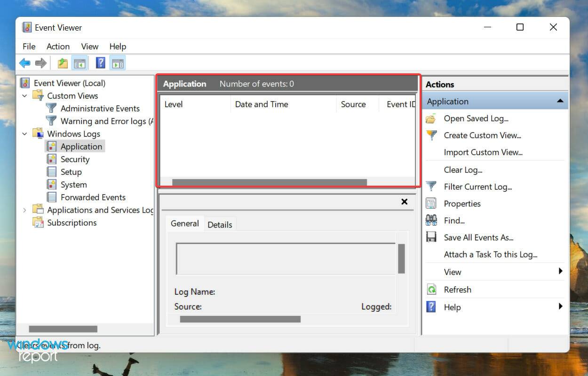588x376 pixels.
Task: Click Clear Log in Actions pane
Action: click(x=463, y=170)
